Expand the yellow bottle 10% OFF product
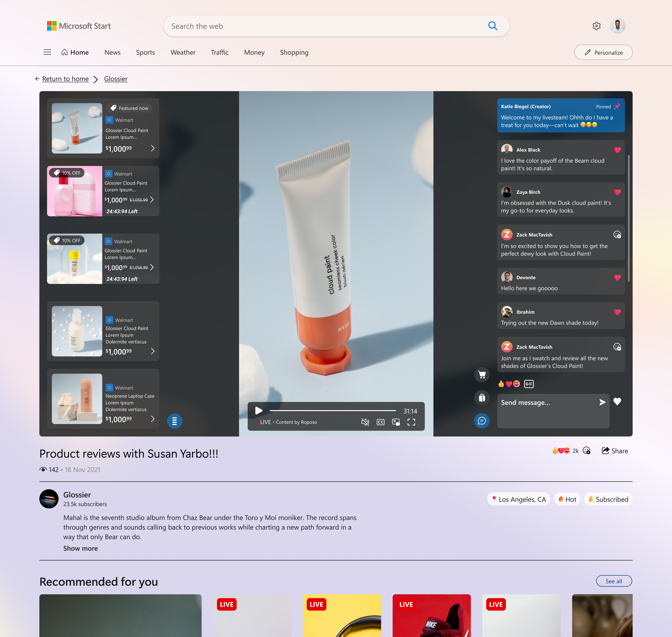Viewport: 672px width, 637px height. [152, 267]
